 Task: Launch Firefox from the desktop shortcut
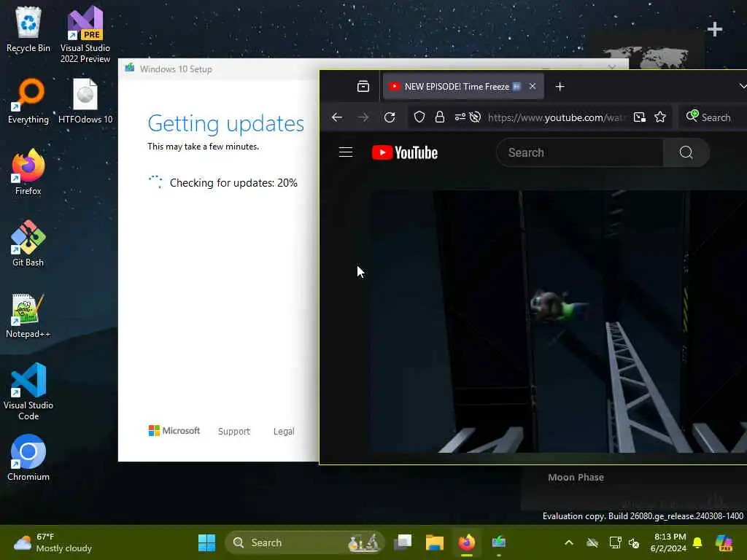pos(28,172)
